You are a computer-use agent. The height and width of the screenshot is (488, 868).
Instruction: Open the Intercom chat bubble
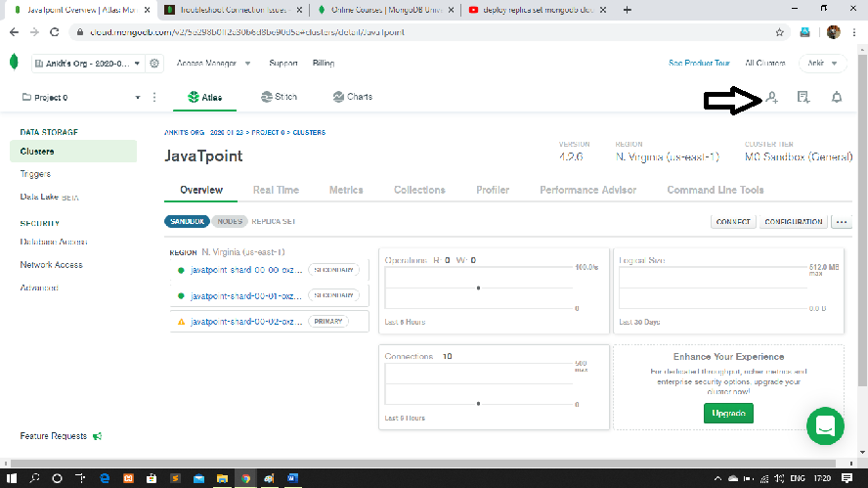pos(825,426)
